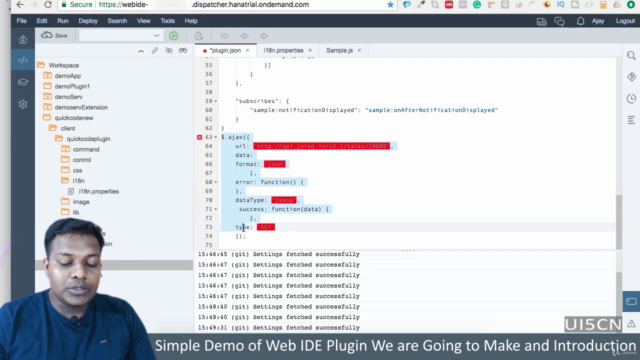Viewport: 640px width, 360px height.
Task: Close the i18n.properties tab
Action: (310, 51)
